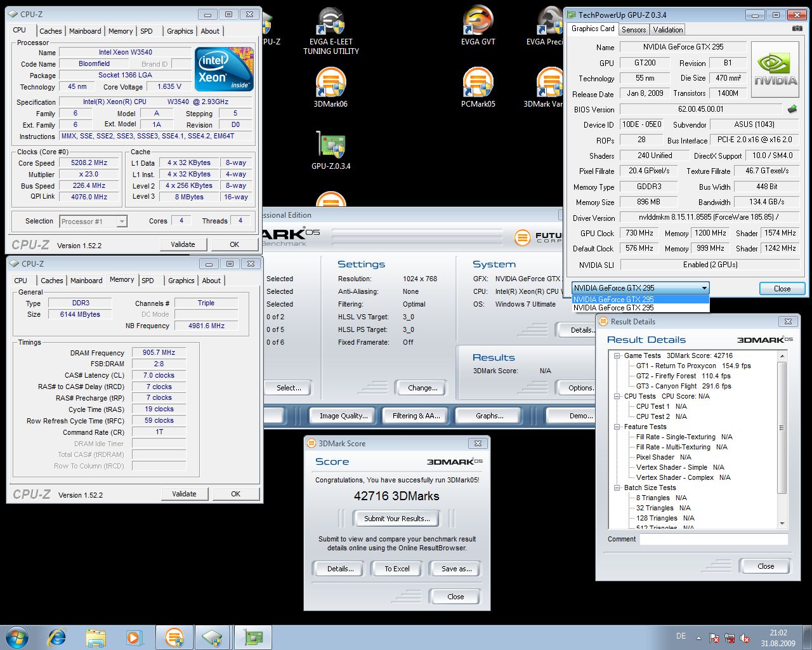Open the Caches tab in processor CPU-Z window
This screenshot has width=812, height=650.
[51, 31]
